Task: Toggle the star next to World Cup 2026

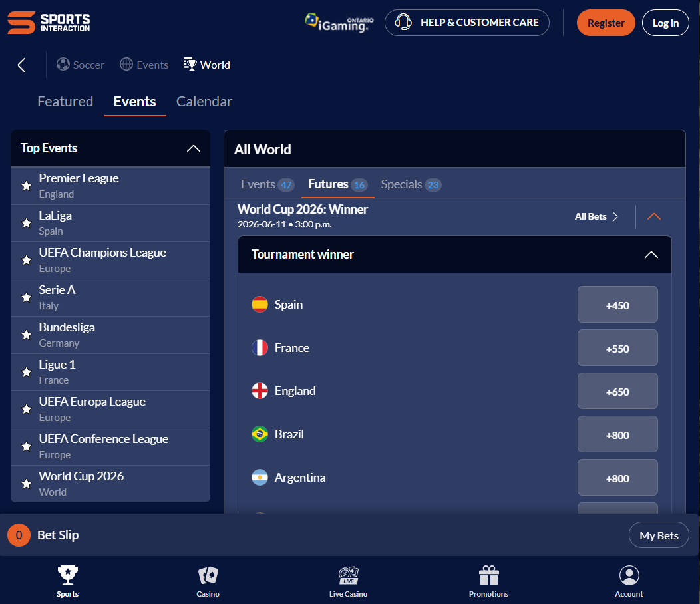Action: (x=26, y=484)
